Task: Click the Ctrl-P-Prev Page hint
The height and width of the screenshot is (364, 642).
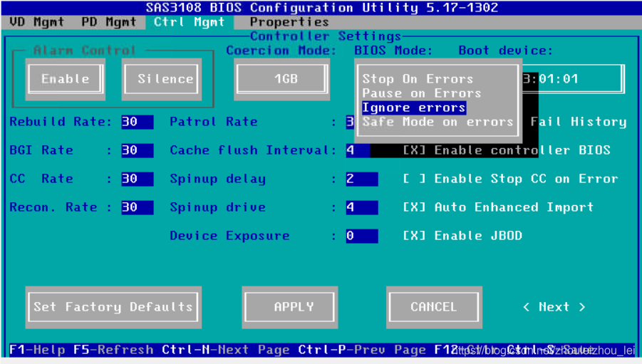Action: 362,350
